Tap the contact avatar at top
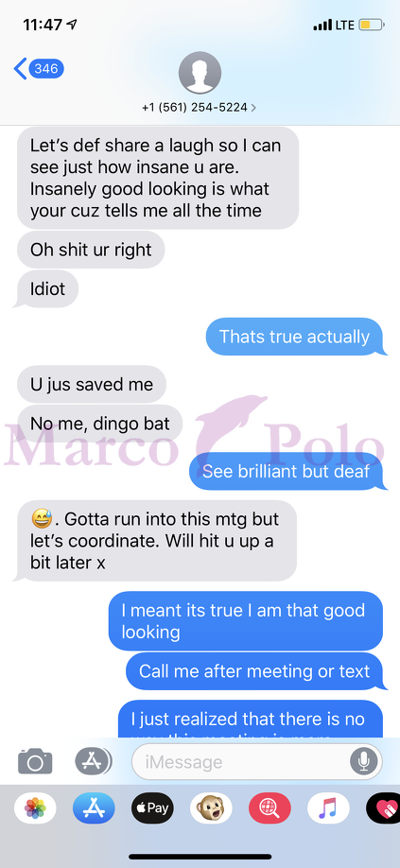The height and width of the screenshot is (868, 400). (200, 73)
